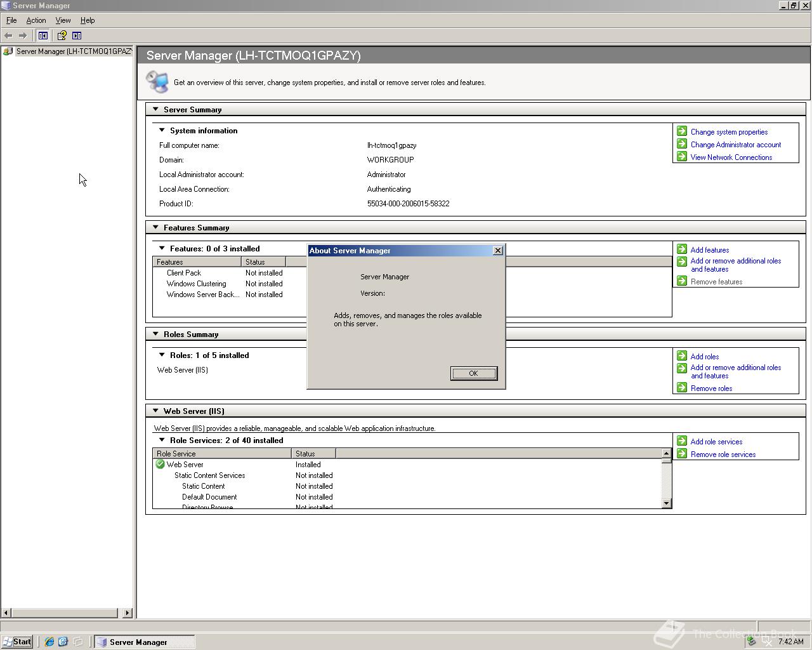Click the green arrow icon beside Remove features
The height and width of the screenshot is (650, 812).
click(x=682, y=281)
